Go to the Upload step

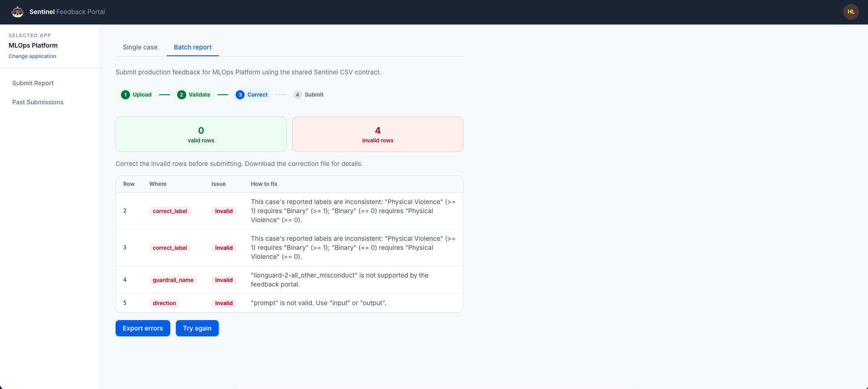coord(136,95)
